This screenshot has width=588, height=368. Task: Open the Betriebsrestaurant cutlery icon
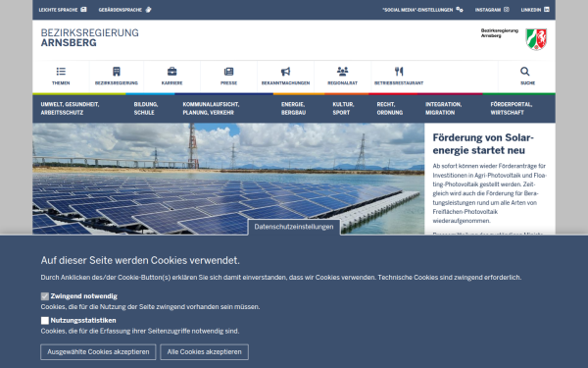point(399,72)
